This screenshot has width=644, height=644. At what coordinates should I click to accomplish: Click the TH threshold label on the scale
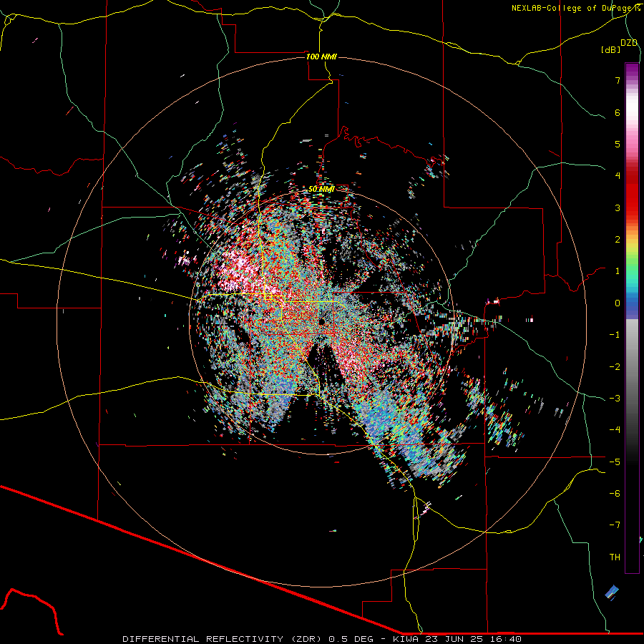[615, 557]
